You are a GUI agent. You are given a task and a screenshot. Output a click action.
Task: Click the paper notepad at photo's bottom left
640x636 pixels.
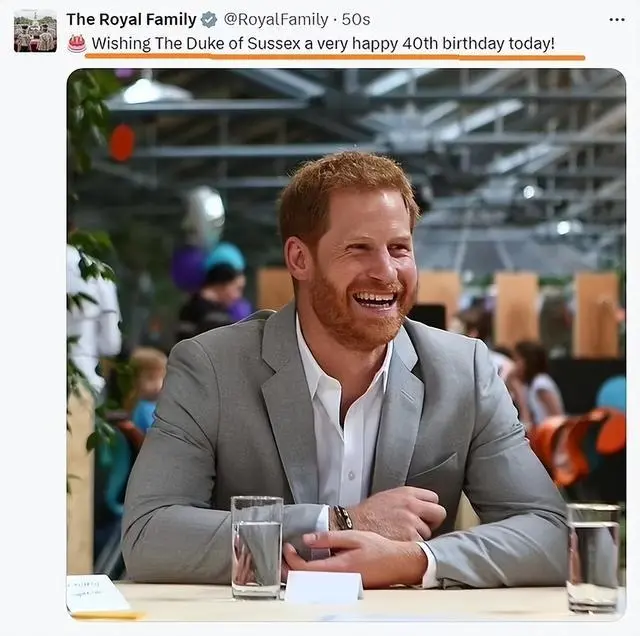point(97,594)
